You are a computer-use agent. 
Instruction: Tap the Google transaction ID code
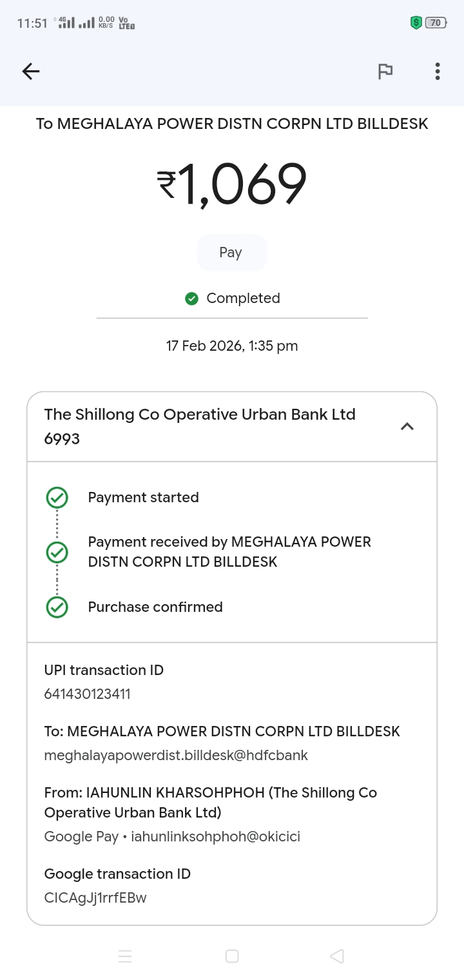[x=95, y=898]
